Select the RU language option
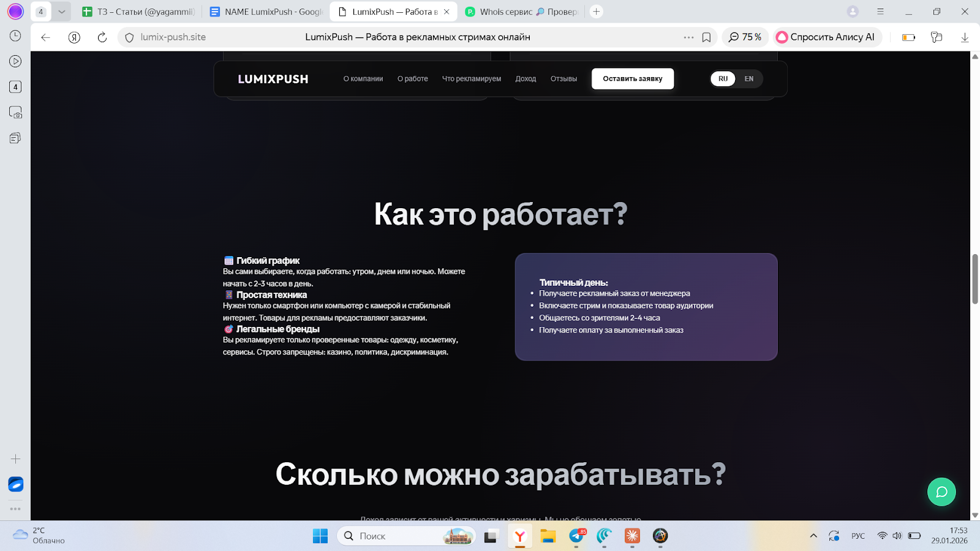The image size is (980, 551). point(723,79)
